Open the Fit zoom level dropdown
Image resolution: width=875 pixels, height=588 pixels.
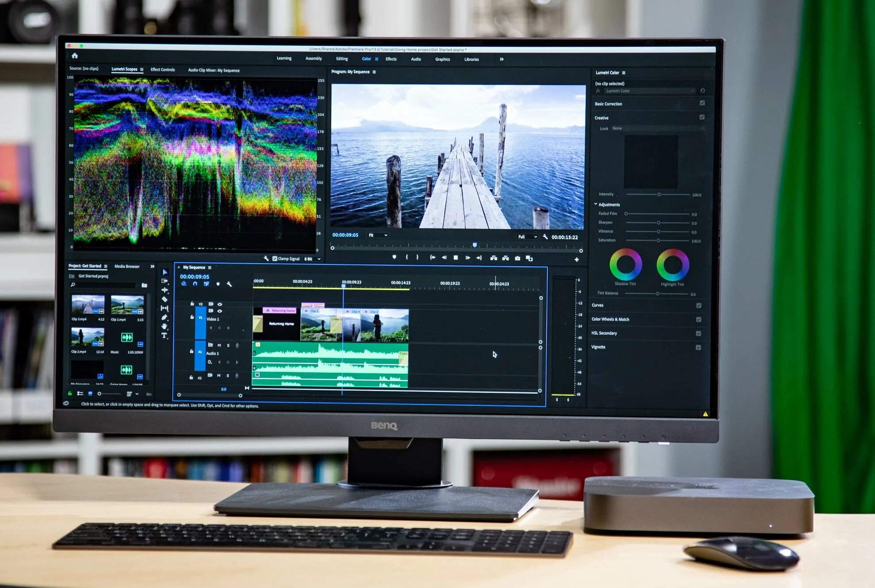378,235
